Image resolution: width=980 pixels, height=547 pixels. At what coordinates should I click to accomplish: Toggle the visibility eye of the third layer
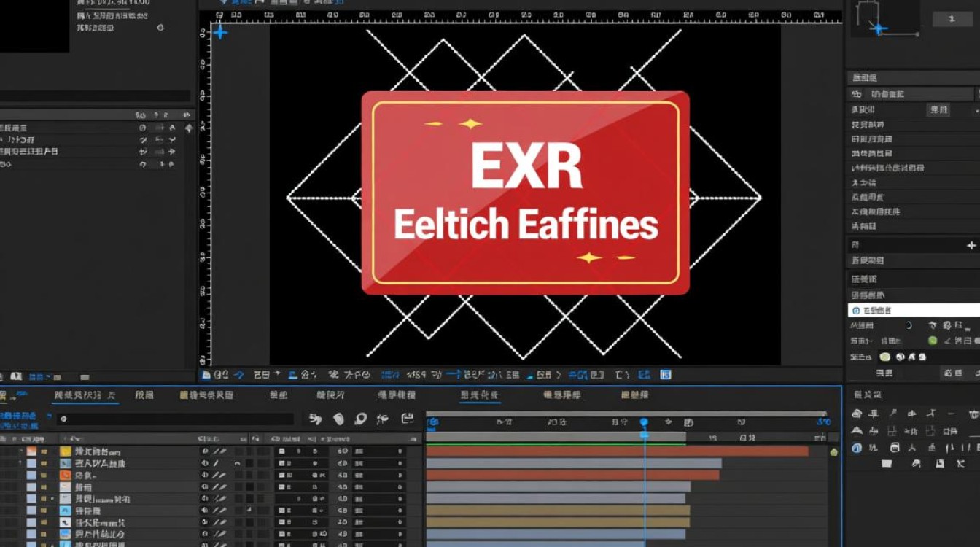point(205,476)
